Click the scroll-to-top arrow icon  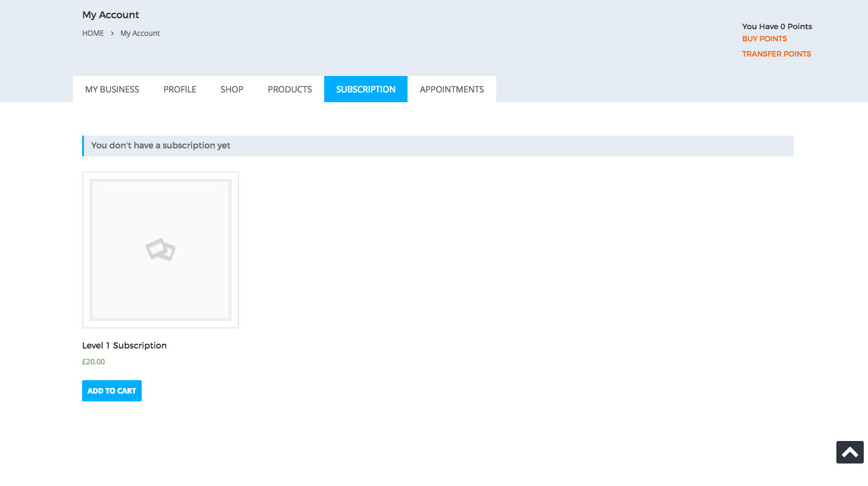850,452
